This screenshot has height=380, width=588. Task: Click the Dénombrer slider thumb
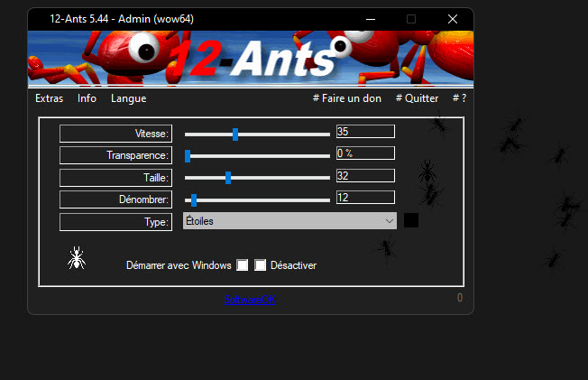194,199
